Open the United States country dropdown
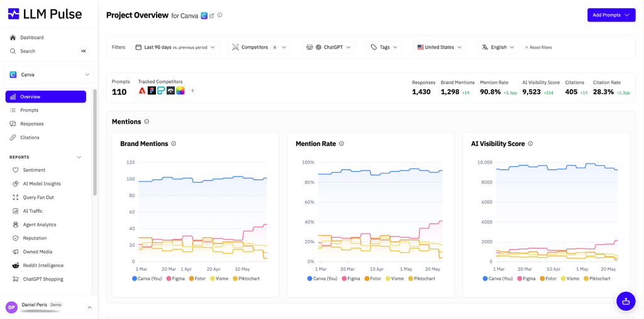 [x=440, y=47]
